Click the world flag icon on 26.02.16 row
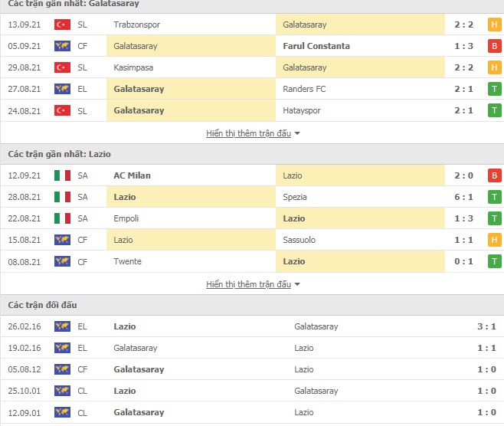Viewport: 504px width, 426px height. (62, 326)
